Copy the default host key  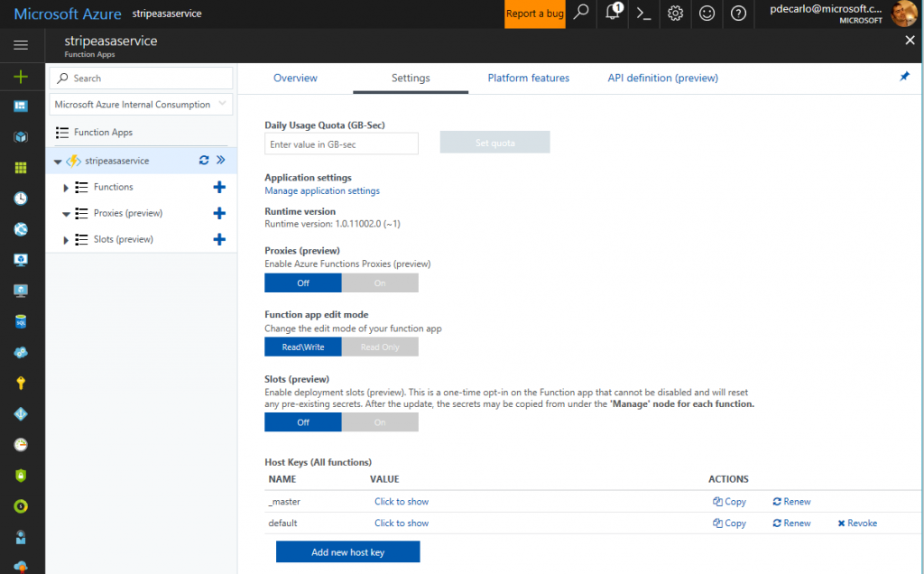tap(729, 523)
